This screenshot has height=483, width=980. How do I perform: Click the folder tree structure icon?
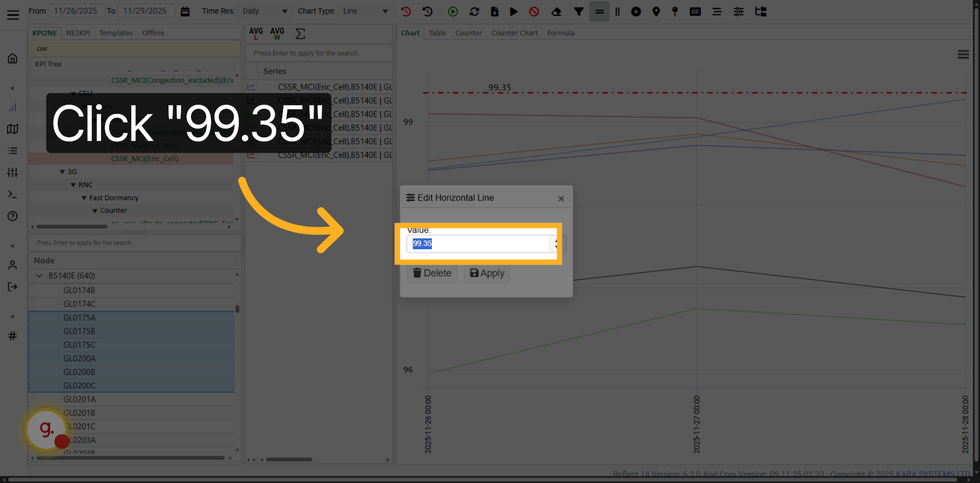coord(761,11)
